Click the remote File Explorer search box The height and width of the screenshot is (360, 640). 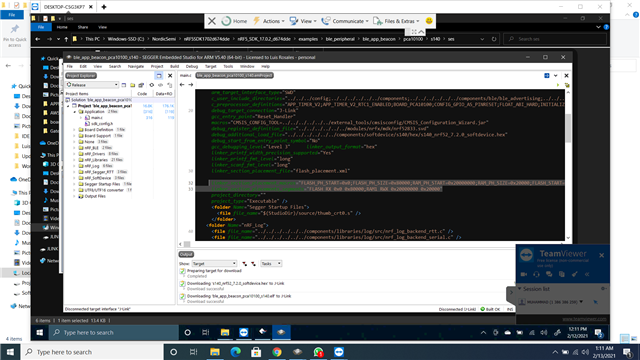(x=555, y=39)
